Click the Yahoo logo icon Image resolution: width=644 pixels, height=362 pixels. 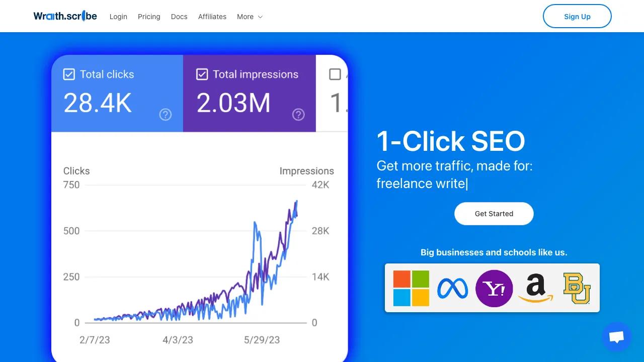click(494, 288)
